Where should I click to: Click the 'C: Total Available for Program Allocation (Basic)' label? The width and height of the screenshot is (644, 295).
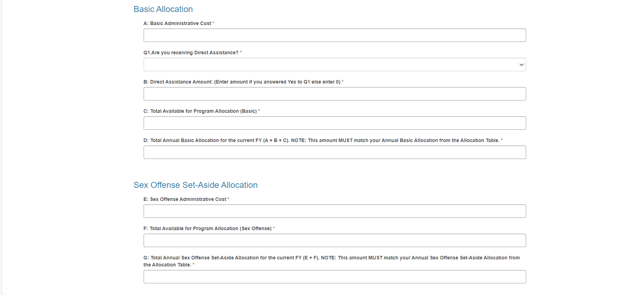200,111
